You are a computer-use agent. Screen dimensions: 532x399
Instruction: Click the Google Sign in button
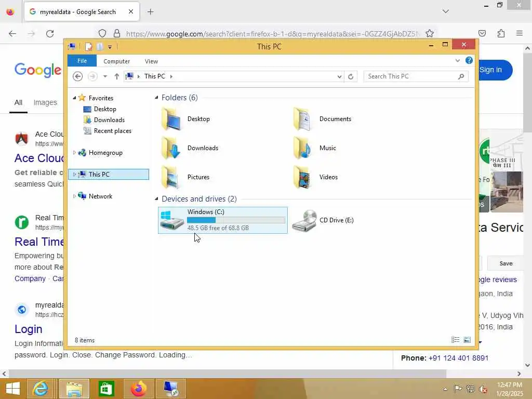coord(495,70)
